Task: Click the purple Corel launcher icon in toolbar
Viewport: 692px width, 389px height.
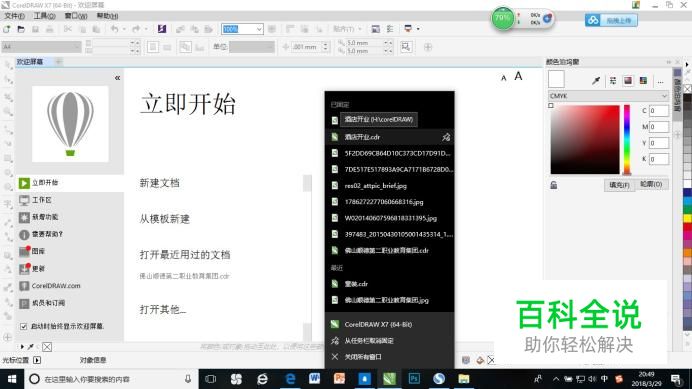Action: pos(162,29)
